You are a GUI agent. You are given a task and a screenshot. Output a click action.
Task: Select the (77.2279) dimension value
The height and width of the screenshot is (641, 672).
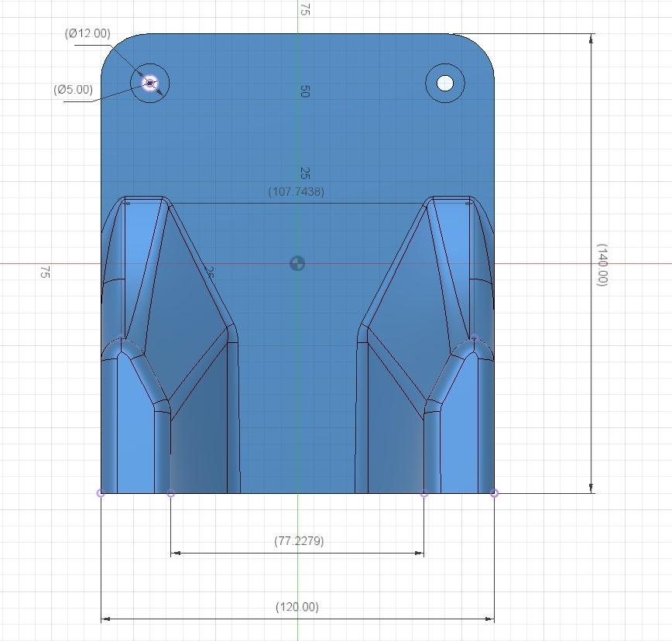pos(299,540)
